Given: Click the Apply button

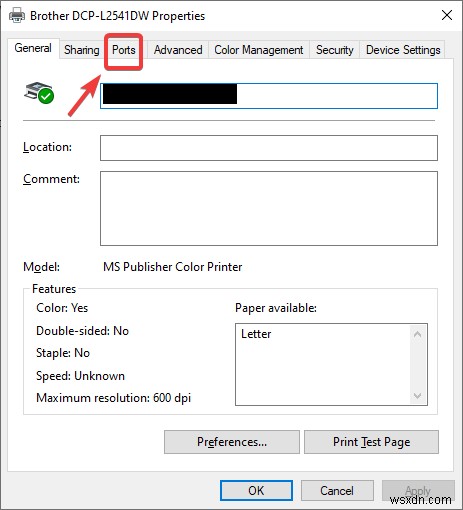Looking at the screenshot, I should [x=418, y=491].
